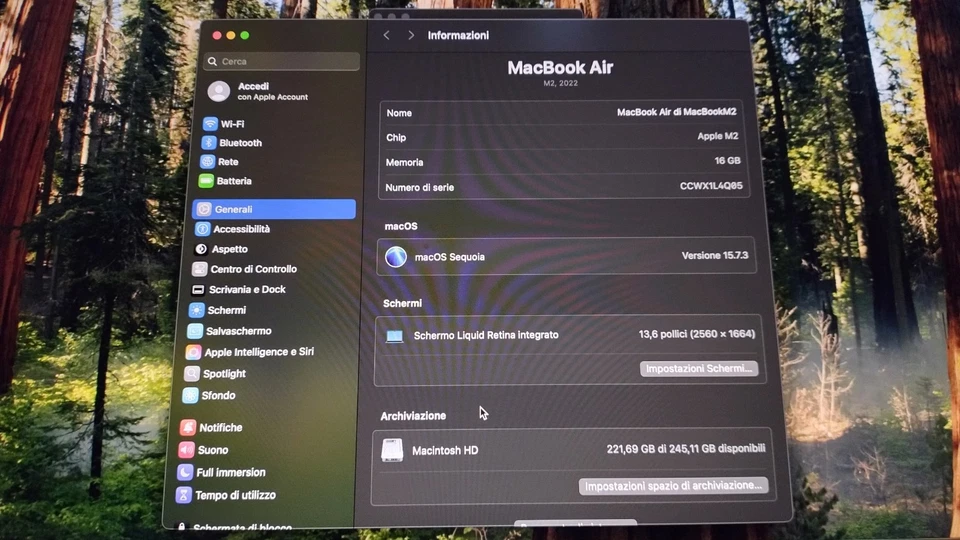Open Aspetto icon in sidebar
The height and width of the screenshot is (540, 960).
pos(201,249)
